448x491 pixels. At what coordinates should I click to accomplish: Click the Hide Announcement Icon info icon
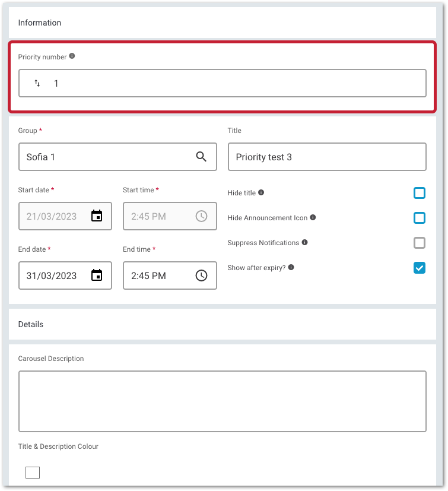[313, 217]
